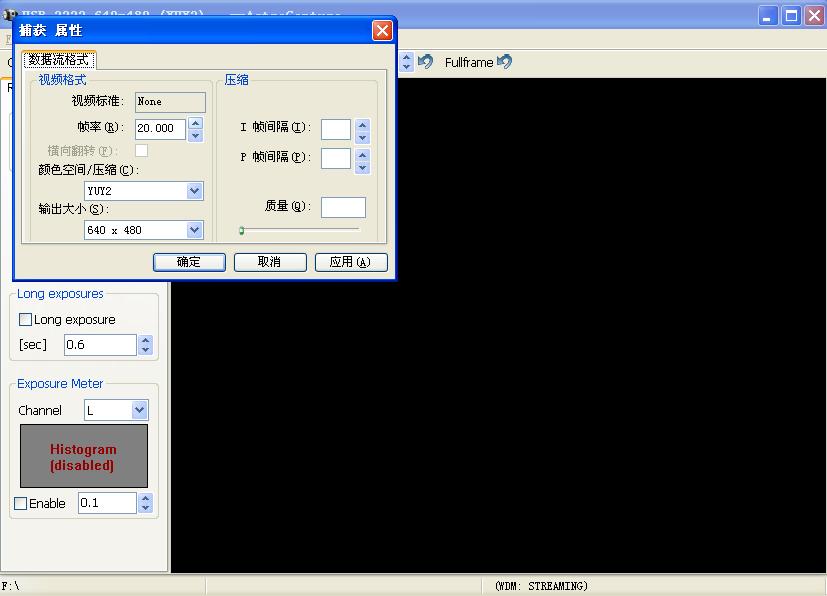Open the Exposure Meter Channel dropdown
The height and width of the screenshot is (596, 827).
point(139,410)
